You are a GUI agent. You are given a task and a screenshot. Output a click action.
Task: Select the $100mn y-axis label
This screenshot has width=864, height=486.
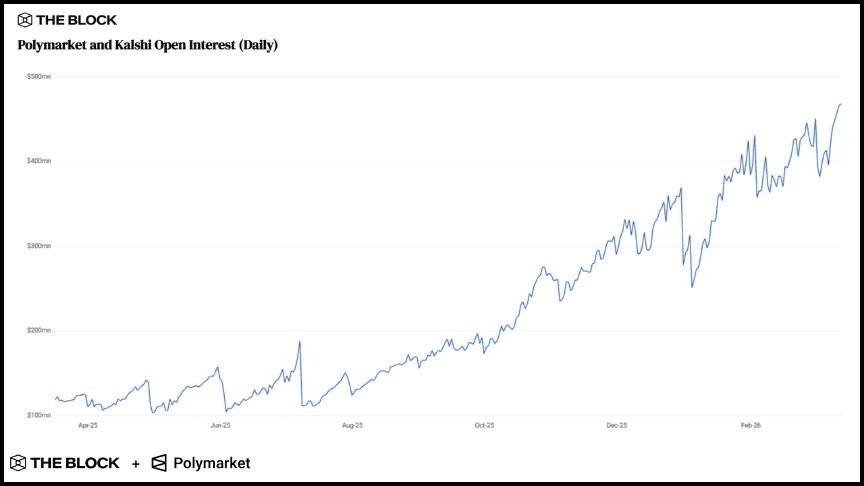click(39, 415)
